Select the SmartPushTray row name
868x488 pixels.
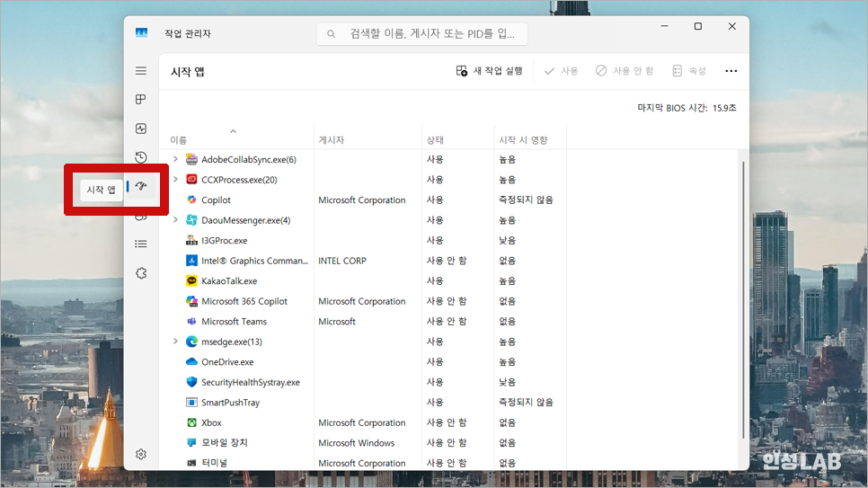pos(230,402)
